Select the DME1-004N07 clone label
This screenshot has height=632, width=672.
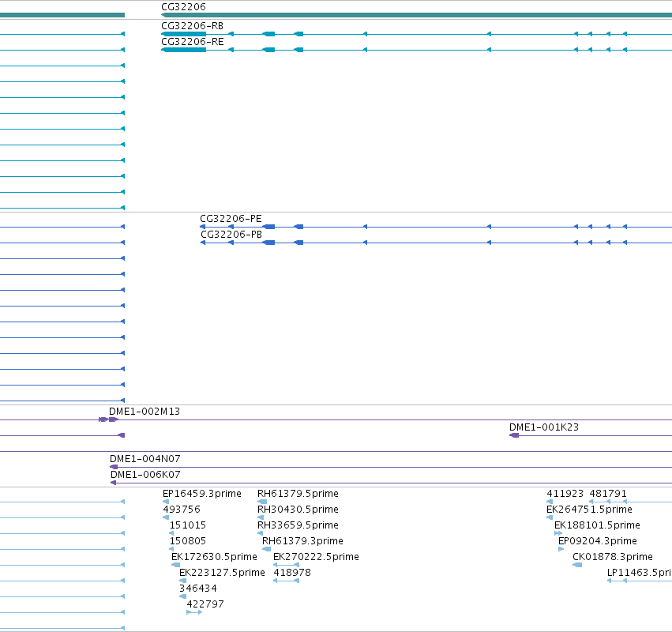145,459
